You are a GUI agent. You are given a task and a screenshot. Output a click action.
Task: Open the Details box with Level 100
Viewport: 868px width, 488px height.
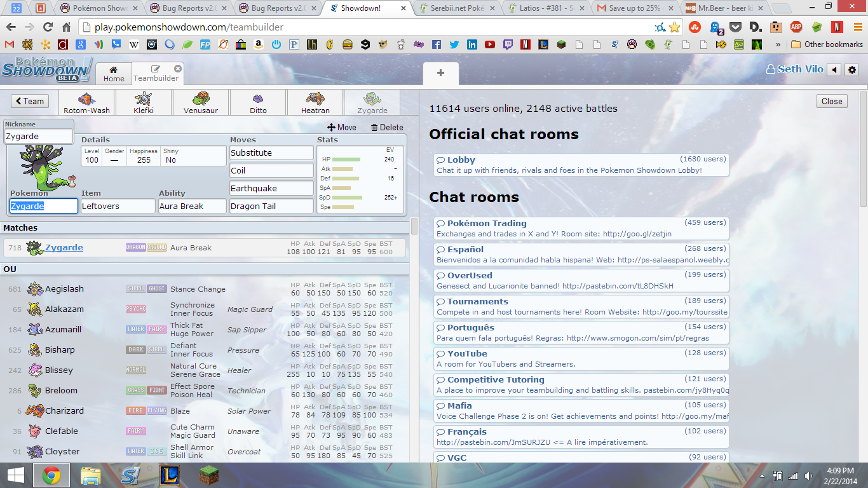pos(154,156)
